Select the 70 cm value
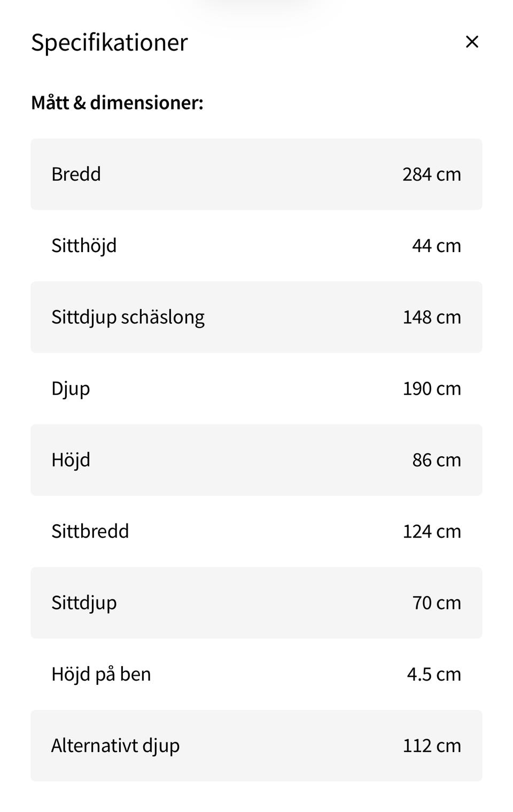 [436, 603]
